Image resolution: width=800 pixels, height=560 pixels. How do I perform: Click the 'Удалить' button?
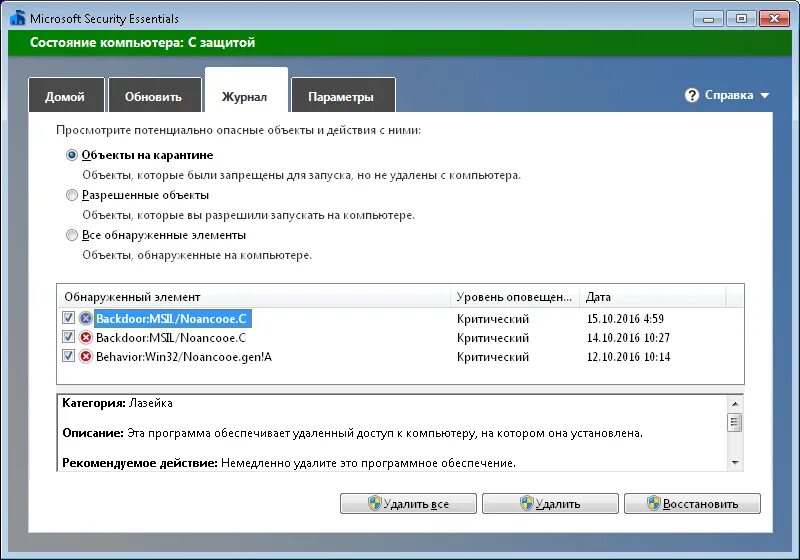(x=550, y=504)
